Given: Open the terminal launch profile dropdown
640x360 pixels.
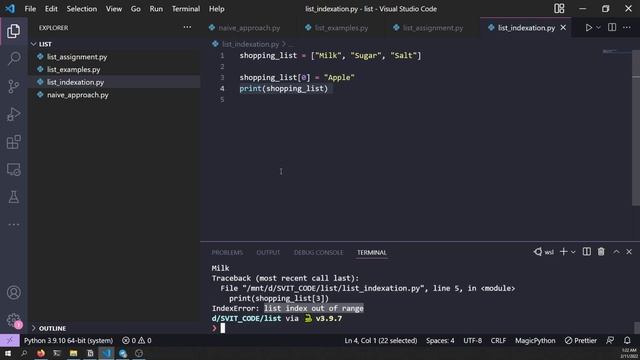Looking at the screenshot, I should click(573, 252).
